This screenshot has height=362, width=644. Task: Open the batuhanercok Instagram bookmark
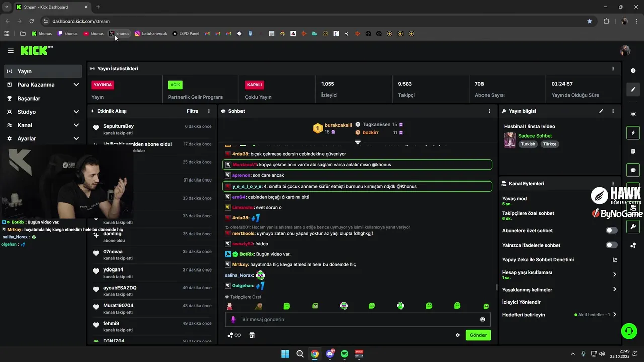pyautogui.click(x=150, y=34)
